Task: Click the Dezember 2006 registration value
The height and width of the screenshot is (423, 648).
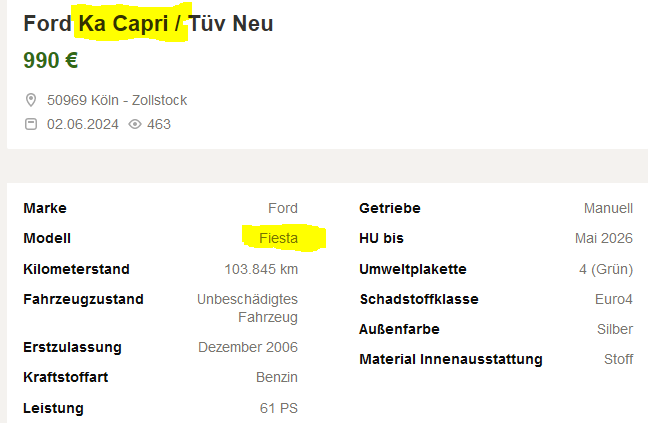Action: (248, 347)
